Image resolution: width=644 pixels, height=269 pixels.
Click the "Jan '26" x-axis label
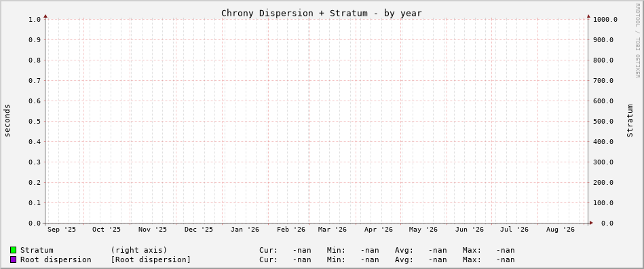click(x=245, y=230)
